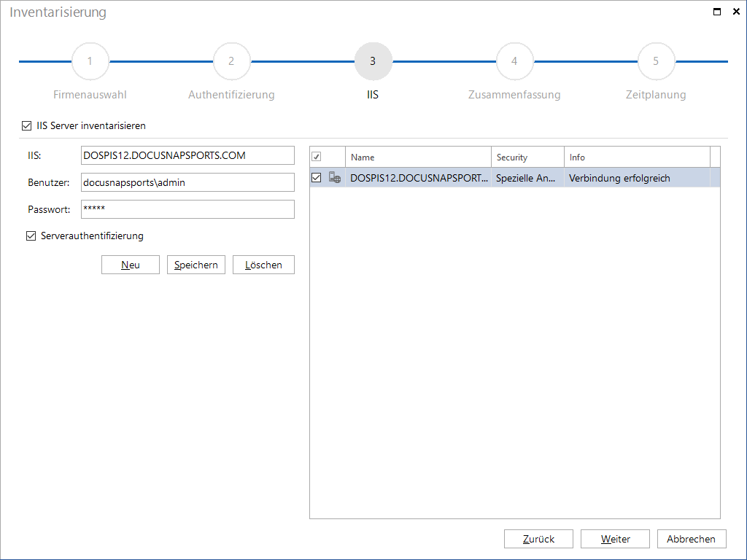The height and width of the screenshot is (560, 747).
Task: Click the 'Verbindung erfolgreich' info cell
Action: 637,178
